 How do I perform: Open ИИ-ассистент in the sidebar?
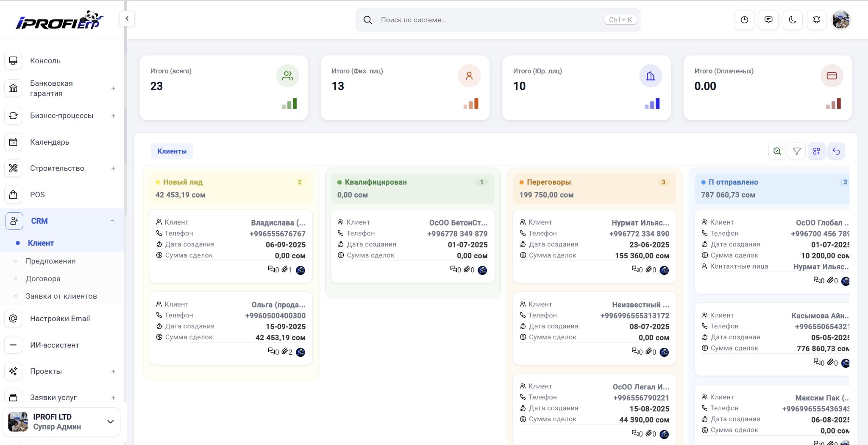tap(55, 345)
